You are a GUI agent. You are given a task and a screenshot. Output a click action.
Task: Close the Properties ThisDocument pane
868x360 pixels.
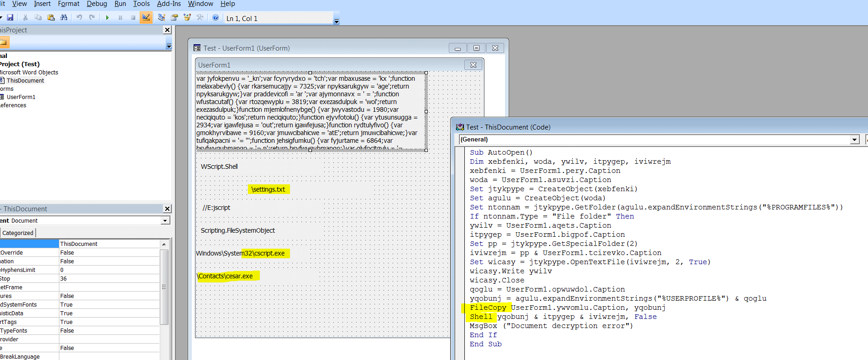point(167,209)
